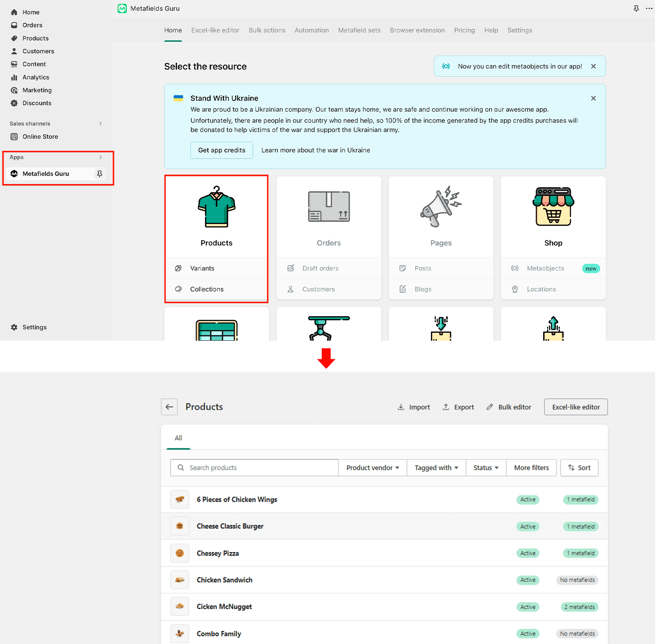Open the Metafield sets tab
Screen dimensions: 655x644
click(359, 30)
